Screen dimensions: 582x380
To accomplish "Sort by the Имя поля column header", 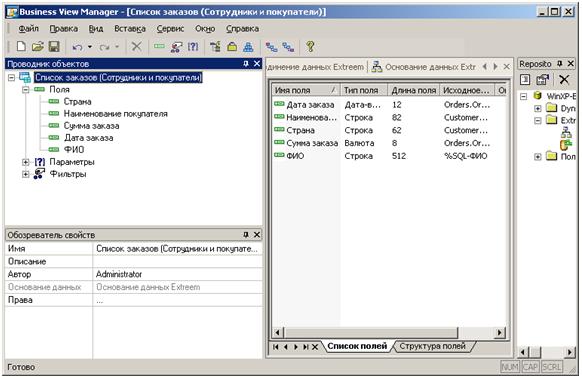I will (x=306, y=90).
